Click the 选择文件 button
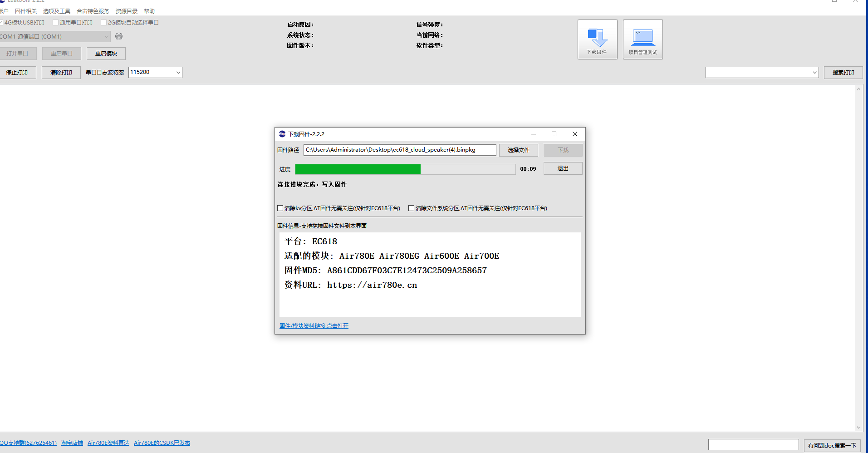868x453 pixels. 518,150
